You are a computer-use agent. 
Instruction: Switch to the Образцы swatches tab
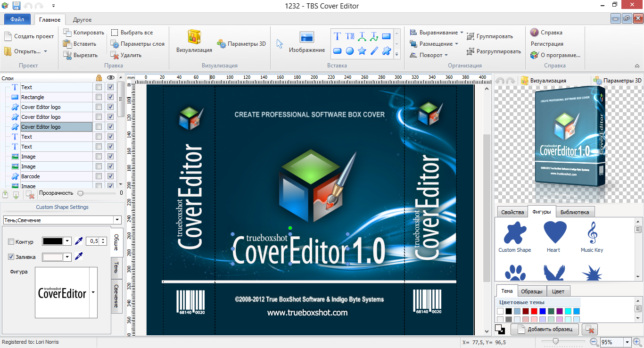[x=533, y=291]
